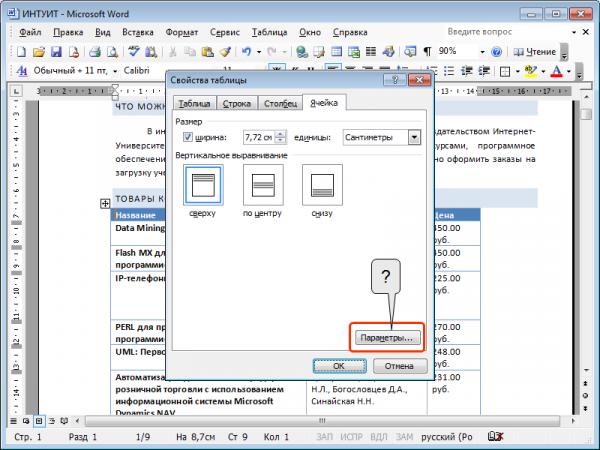Click the Copy icon in toolbar
This screenshot has height=450, width=600.
190,52
